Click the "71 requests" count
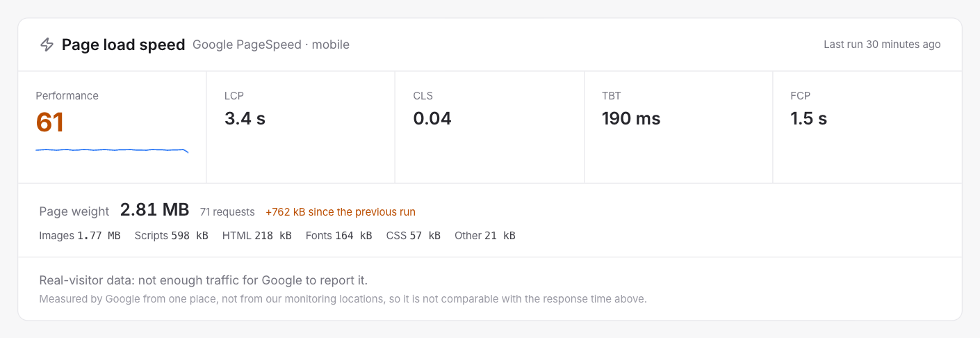The image size is (980, 338). tap(227, 212)
